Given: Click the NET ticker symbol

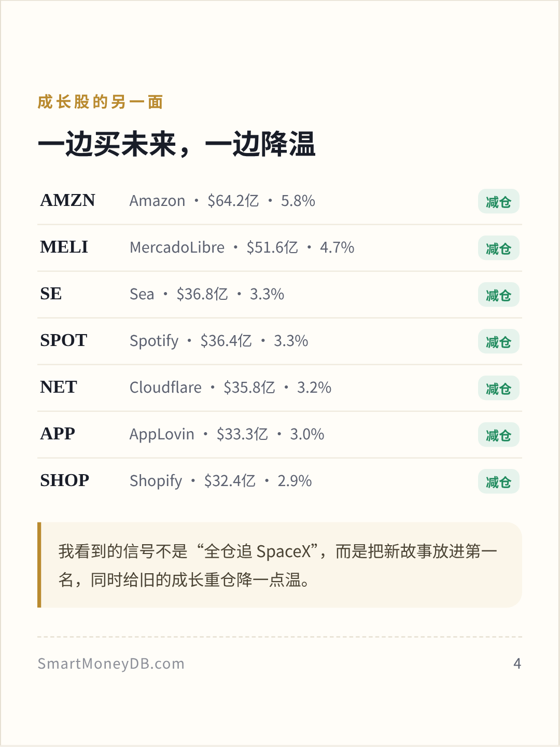Looking at the screenshot, I should click(x=59, y=387).
